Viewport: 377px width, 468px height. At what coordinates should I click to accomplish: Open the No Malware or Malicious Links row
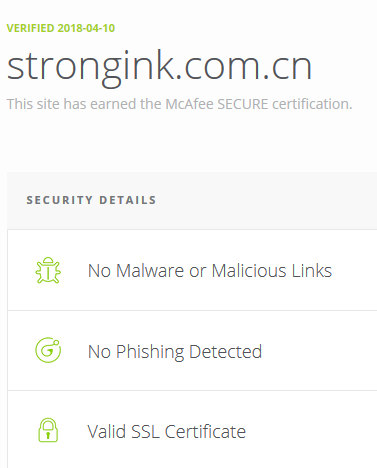pos(192,270)
